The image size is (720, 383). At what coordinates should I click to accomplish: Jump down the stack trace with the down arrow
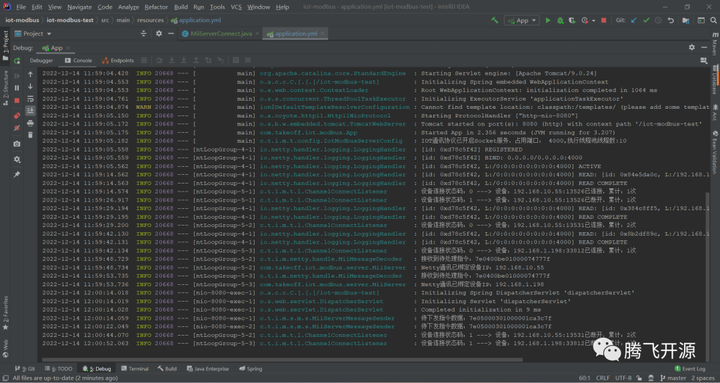click(x=30, y=86)
